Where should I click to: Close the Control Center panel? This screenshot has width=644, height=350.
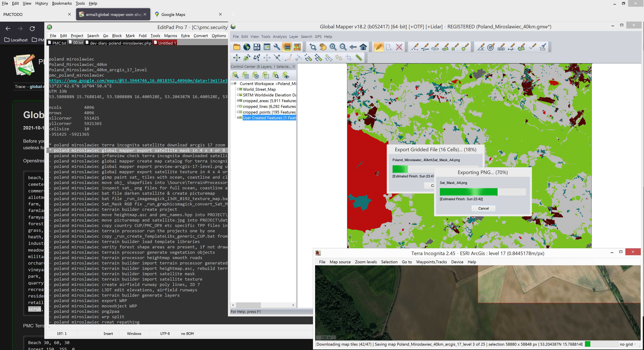pyautogui.click(x=294, y=67)
